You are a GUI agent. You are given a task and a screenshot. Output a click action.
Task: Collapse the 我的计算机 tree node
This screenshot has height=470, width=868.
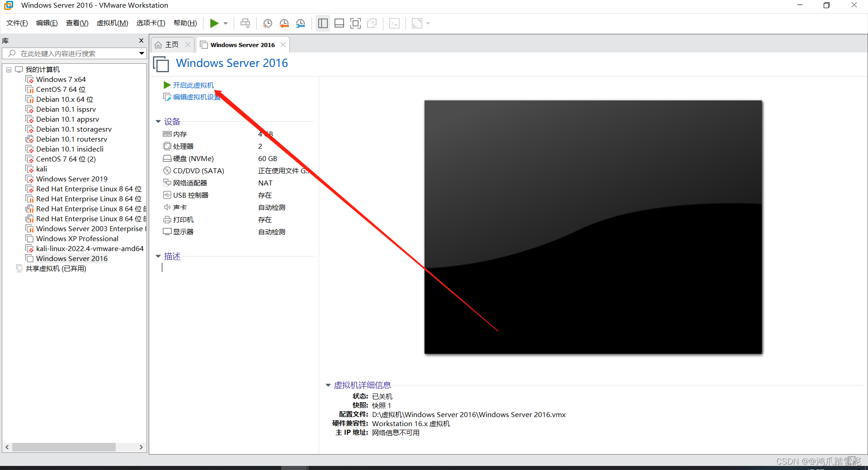pyautogui.click(x=9, y=70)
